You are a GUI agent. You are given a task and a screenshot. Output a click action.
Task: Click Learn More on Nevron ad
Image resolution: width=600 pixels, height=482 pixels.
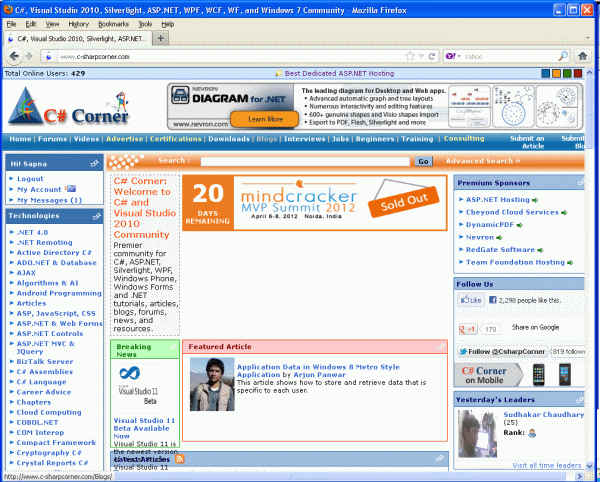(x=265, y=119)
